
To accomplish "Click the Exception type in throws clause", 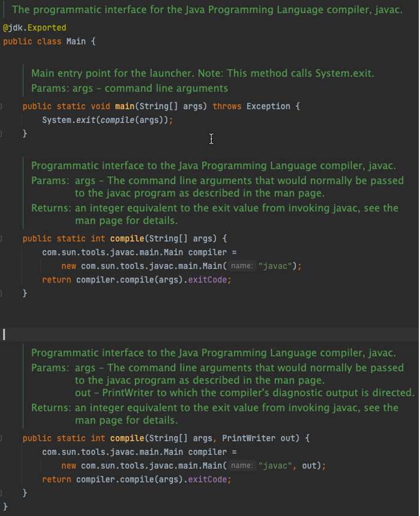I will click(x=268, y=106).
